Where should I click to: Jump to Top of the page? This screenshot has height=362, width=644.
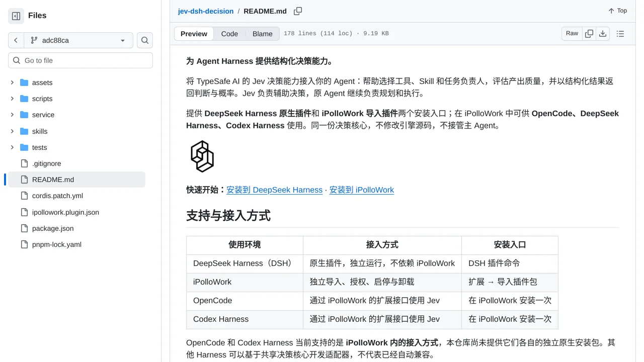point(617,11)
